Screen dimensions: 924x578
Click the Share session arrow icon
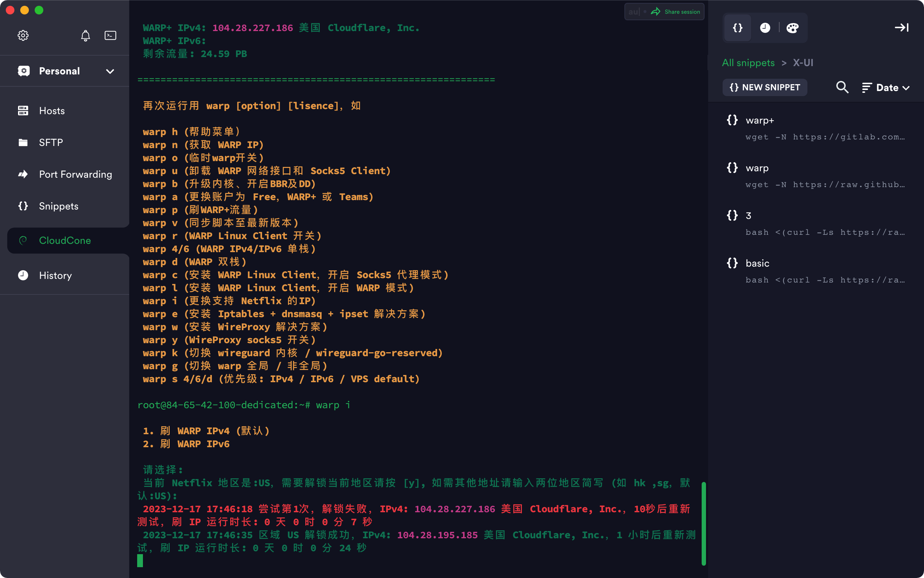tap(655, 12)
